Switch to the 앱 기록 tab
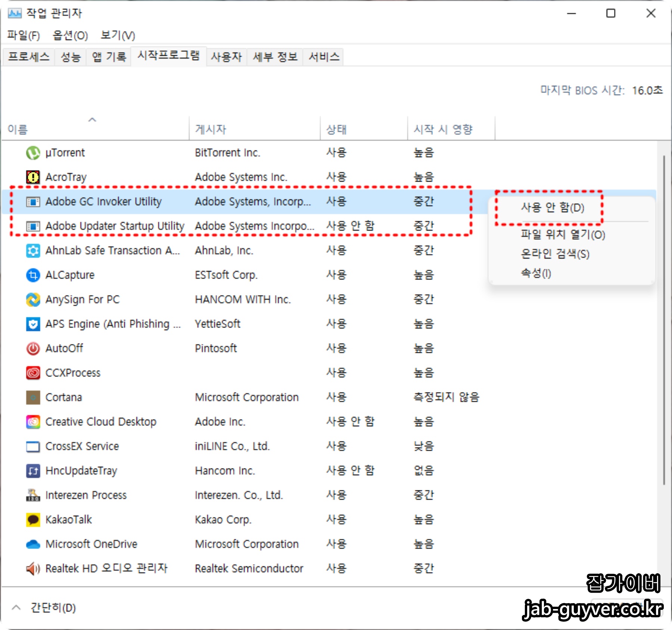This screenshot has width=672, height=630. [109, 57]
